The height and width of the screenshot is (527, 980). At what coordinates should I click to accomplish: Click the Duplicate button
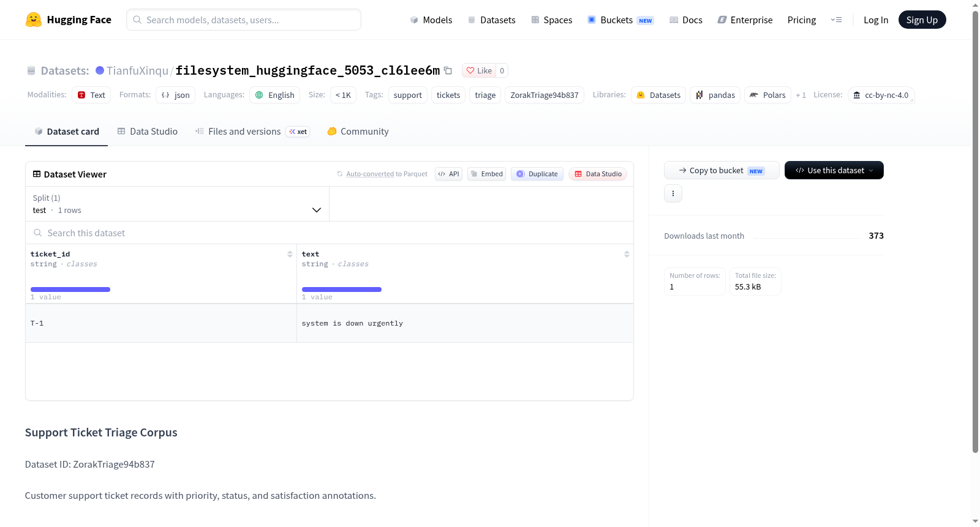537,174
